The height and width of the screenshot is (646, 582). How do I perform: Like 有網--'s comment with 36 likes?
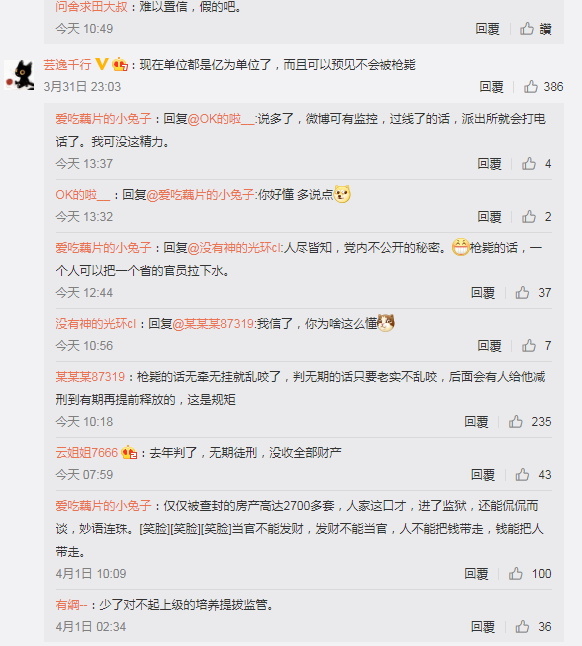[522, 627]
